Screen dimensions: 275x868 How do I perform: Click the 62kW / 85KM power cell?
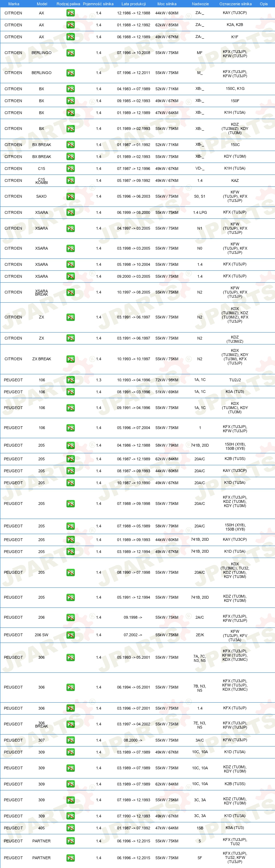click(x=167, y=25)
